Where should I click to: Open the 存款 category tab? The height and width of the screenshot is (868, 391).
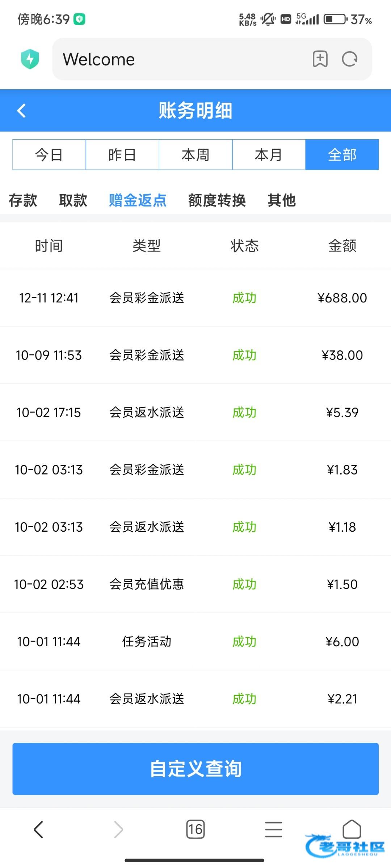click(x=23, y=200)
